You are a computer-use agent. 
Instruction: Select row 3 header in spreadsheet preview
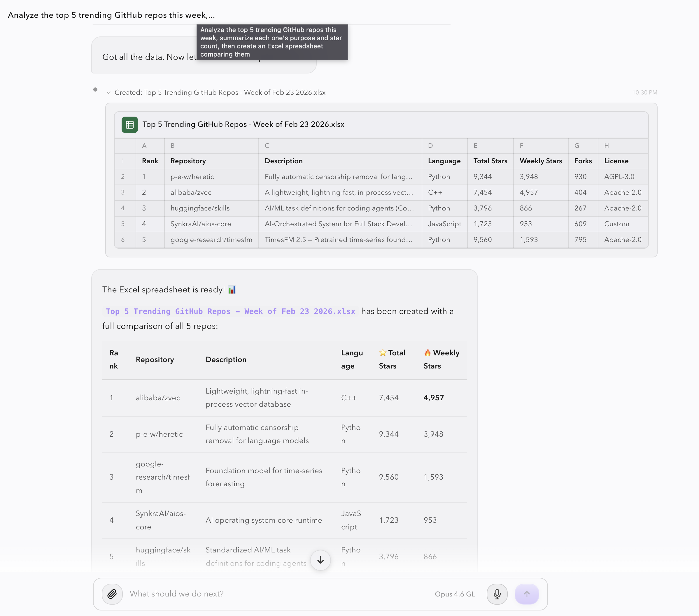coord(123,192)
